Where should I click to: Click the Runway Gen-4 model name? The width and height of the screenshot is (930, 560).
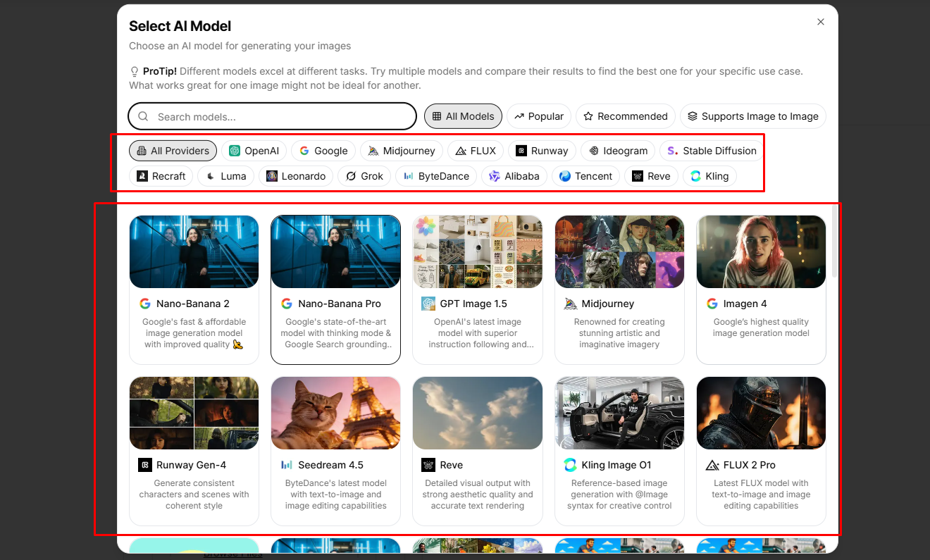[191, 465]
